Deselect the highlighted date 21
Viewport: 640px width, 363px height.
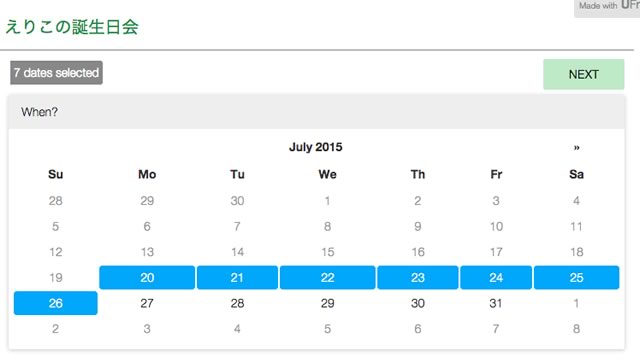(x=237, y=278)
